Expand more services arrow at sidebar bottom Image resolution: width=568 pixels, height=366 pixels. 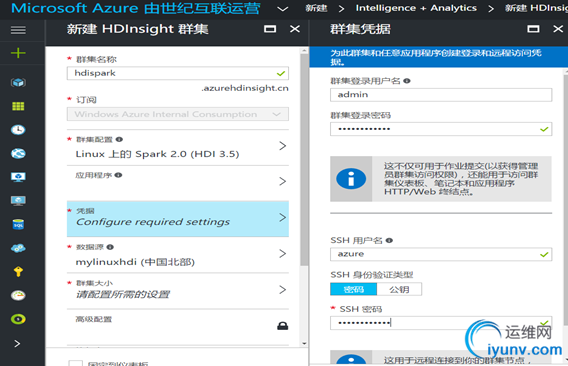(x=17, y=343)
